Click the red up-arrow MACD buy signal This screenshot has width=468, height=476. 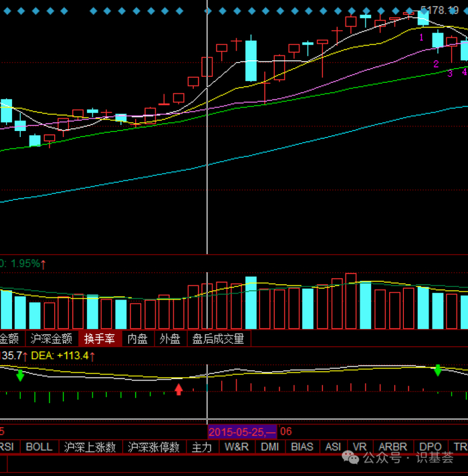click(x=179, y=389)
